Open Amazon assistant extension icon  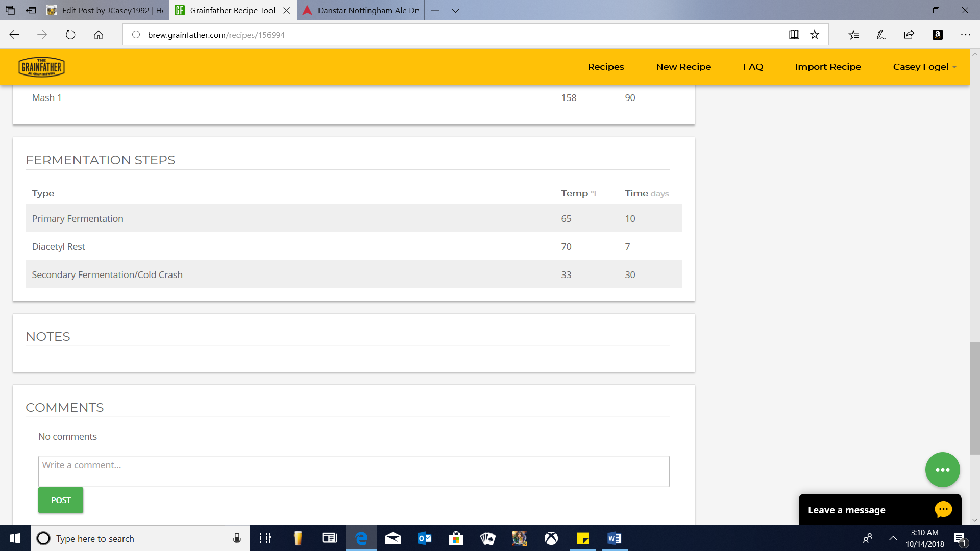coord(938,35)
